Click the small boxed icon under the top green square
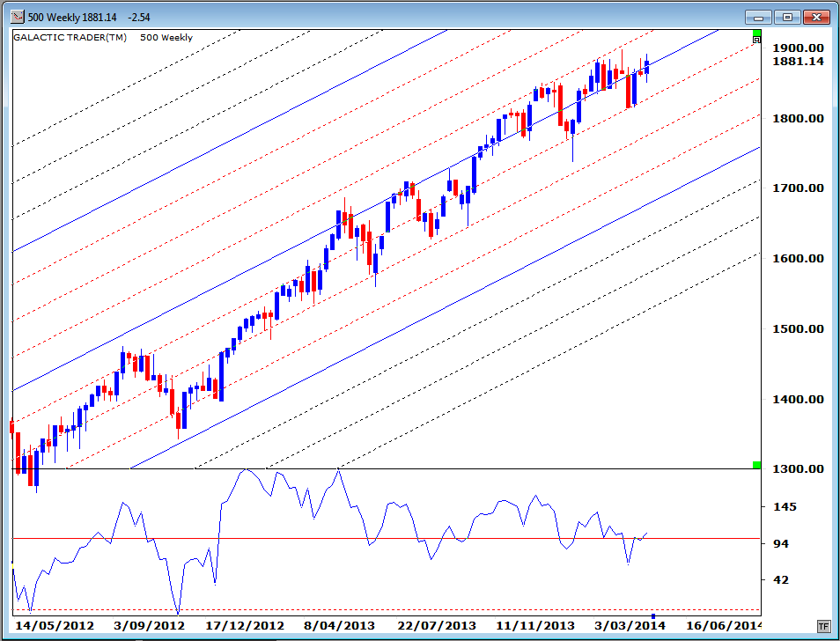This screenshot has width=840, height=641. tap(757, 40)
